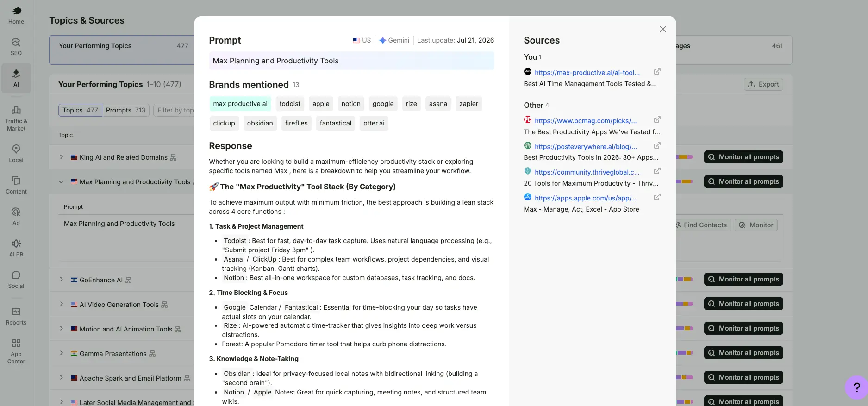The width and height of the screenshot is (868, 406).
Task: Open the Content sidebar icon
Action: tap(16, 185)
